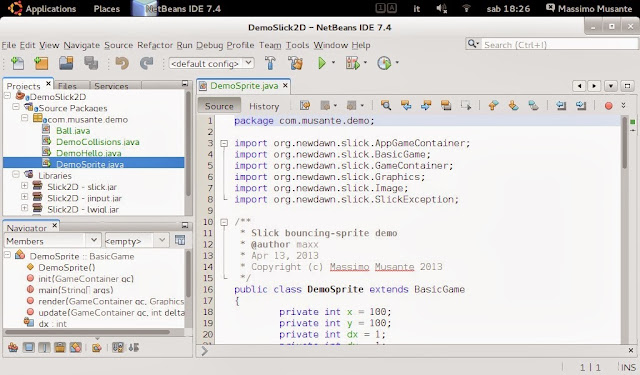This screenshot has width=640, height=375.
Task: Fold the import block in editor
Action: point(224,143)
